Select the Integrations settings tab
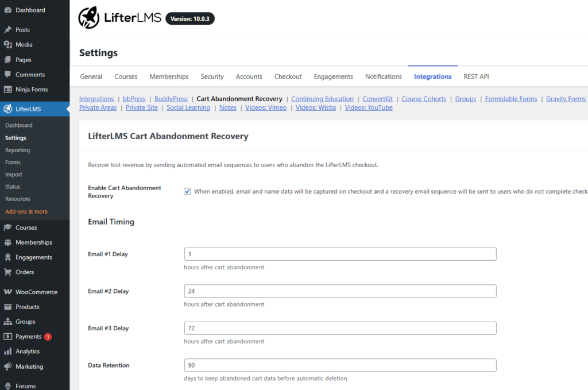This screenshot has width=588, height=390. point(433,76)
